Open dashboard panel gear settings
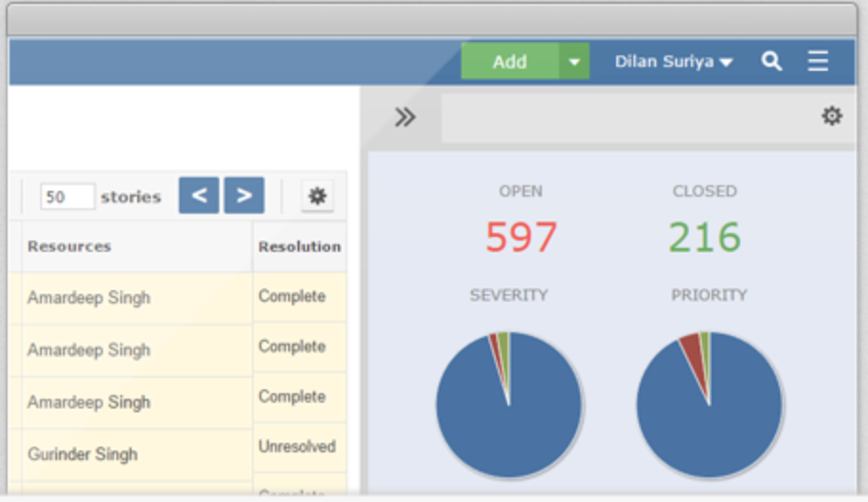This screenshot has height=502, width=868. click(832, 115)
